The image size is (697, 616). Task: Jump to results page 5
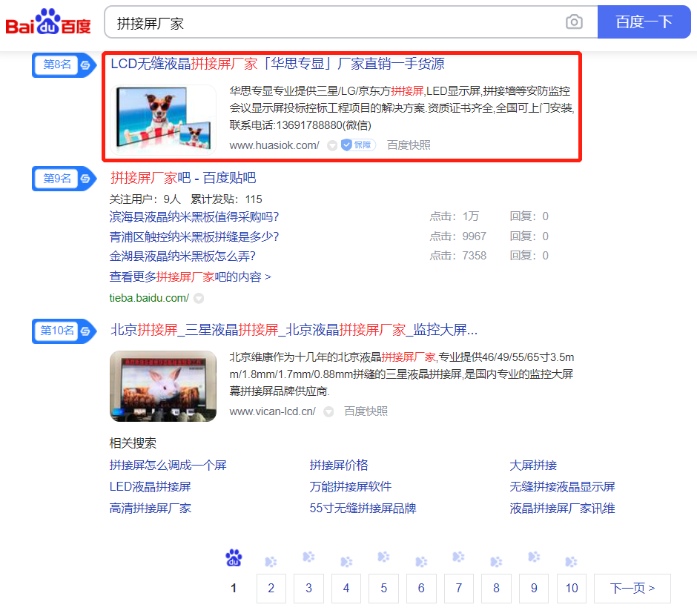tap(383, 589)
